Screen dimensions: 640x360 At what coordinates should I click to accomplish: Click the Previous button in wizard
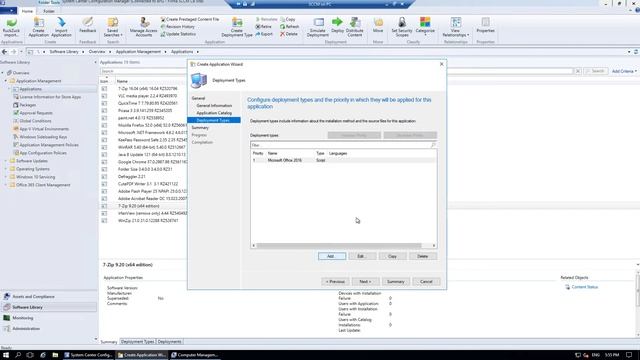point(335,282)
